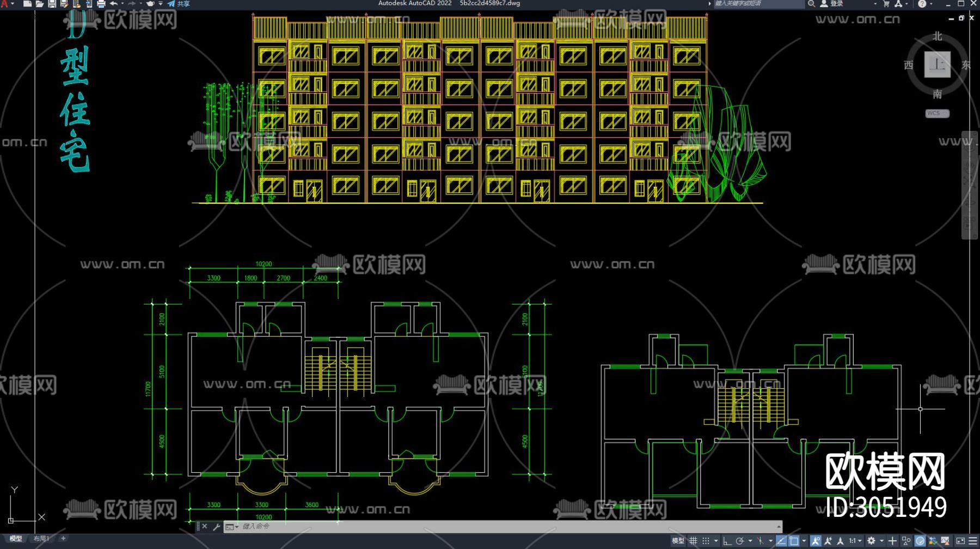Switch to the 模型 model tab
The image size is (980, 549).
[x=16, y=539]
